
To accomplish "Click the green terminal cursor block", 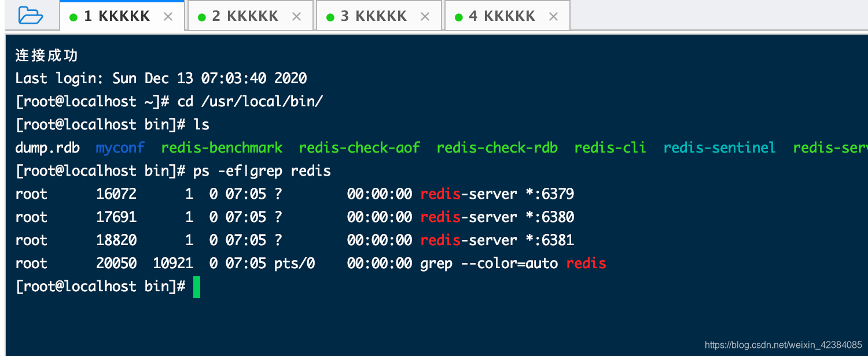I will (x=197, y=287).
